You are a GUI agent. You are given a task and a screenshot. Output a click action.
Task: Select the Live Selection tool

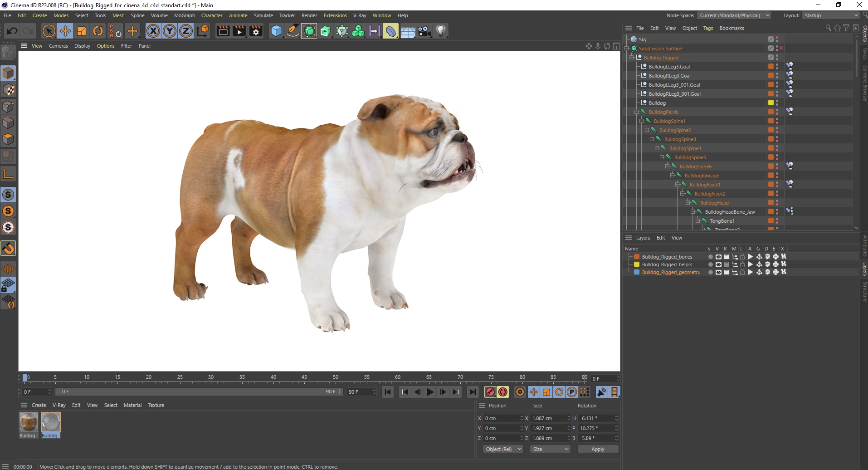point(49,31)
